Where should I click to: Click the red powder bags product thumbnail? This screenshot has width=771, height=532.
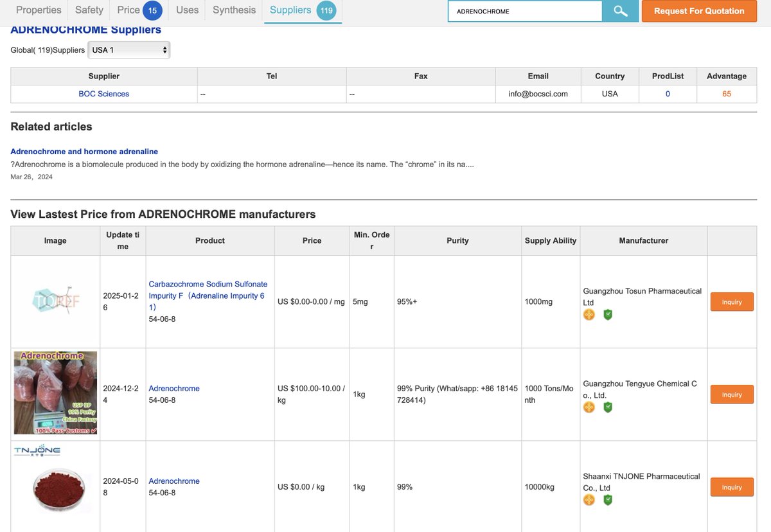55,393
